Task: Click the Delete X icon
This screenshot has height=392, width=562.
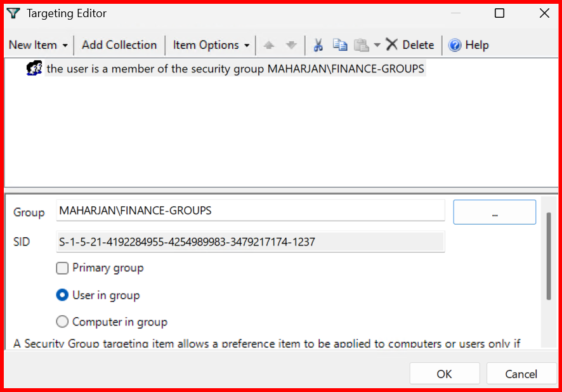Action: point(392,45)
